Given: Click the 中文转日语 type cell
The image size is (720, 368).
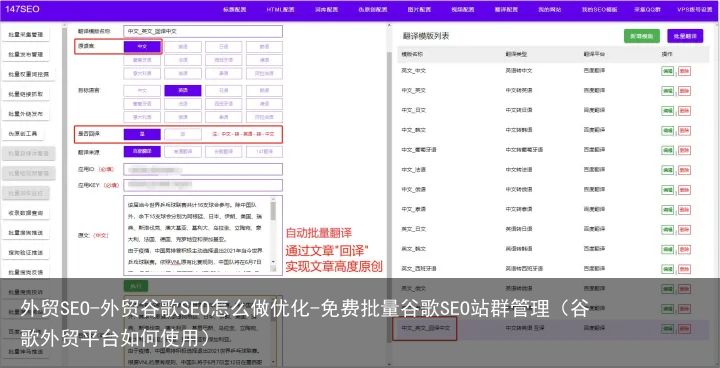Looking at the screenshot, I should coord(519,110).
